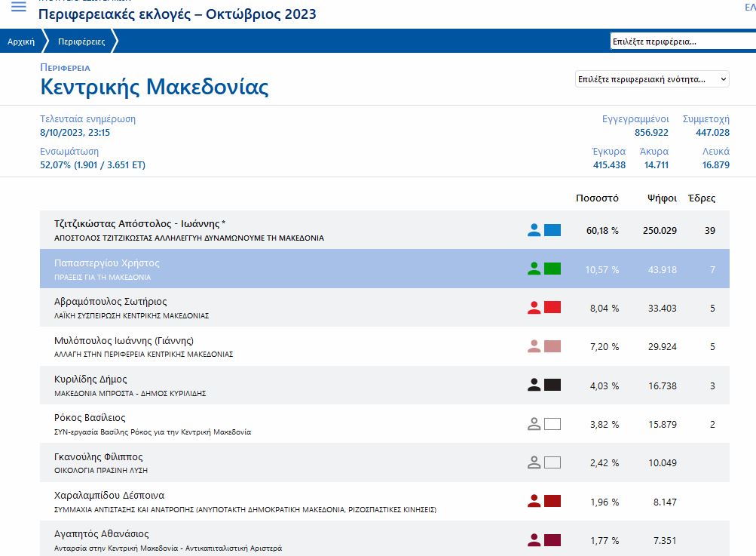Image resolution: width=756 pixels, height=556 pixels.
Task: Open Γκανούλης Φίλιππος candidate entry
Action: (99, 457)
